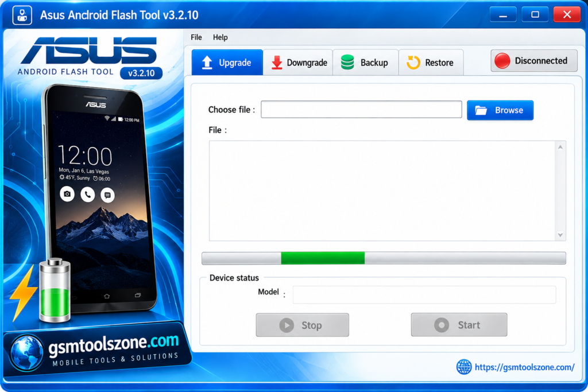Viewport: 588px width, 392px height.
Task: Click the green progress bar
Action: pos(323,258)
